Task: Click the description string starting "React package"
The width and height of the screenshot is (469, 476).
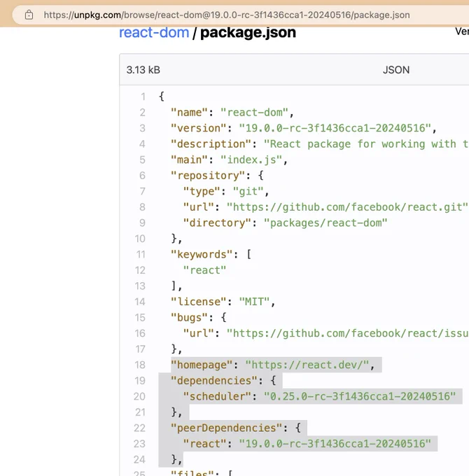Action: [x=366, y=144]
